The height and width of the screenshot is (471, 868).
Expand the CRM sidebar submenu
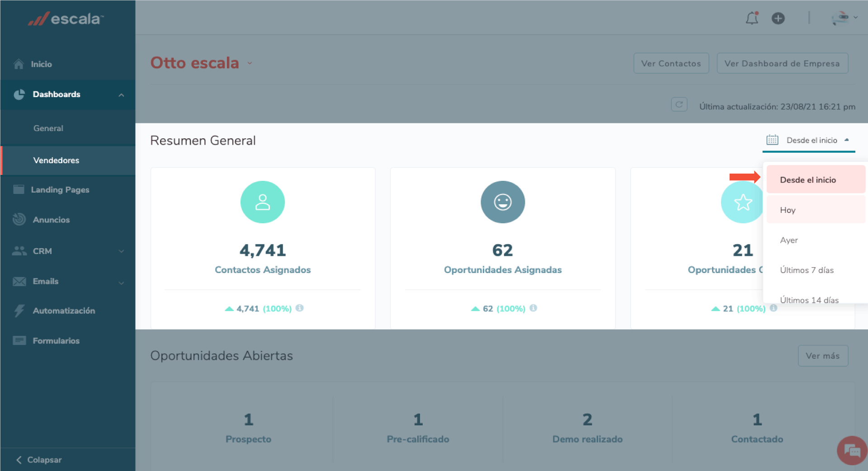[121, 251]
